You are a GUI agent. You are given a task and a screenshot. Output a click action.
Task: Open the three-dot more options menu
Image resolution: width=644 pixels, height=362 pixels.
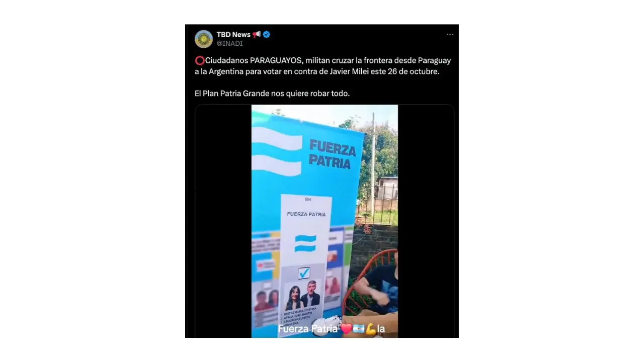coord(450,35)
